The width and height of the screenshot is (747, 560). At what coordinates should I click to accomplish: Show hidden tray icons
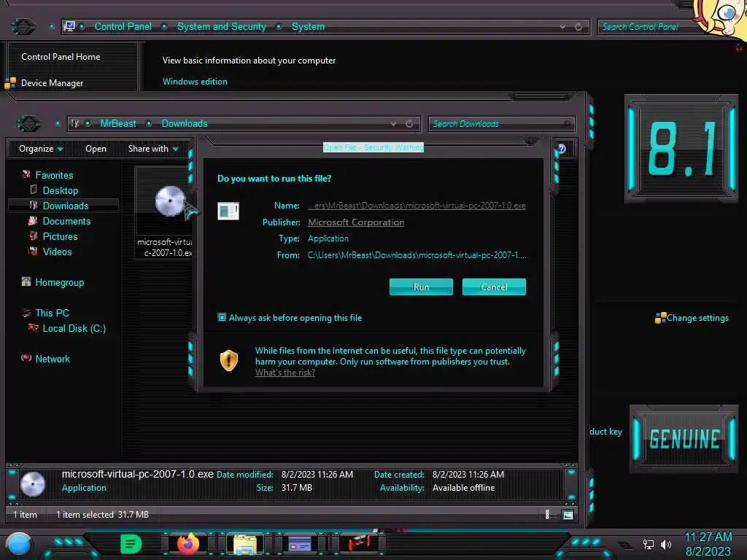pos(627,545)
